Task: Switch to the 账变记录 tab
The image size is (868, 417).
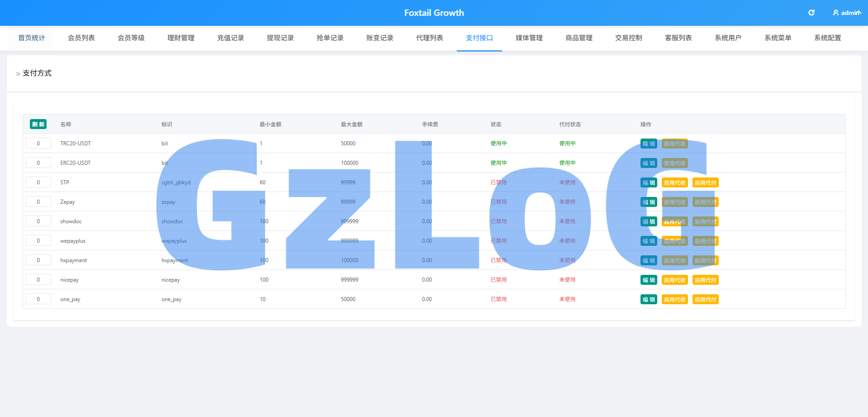Action: tap(380, 38)
